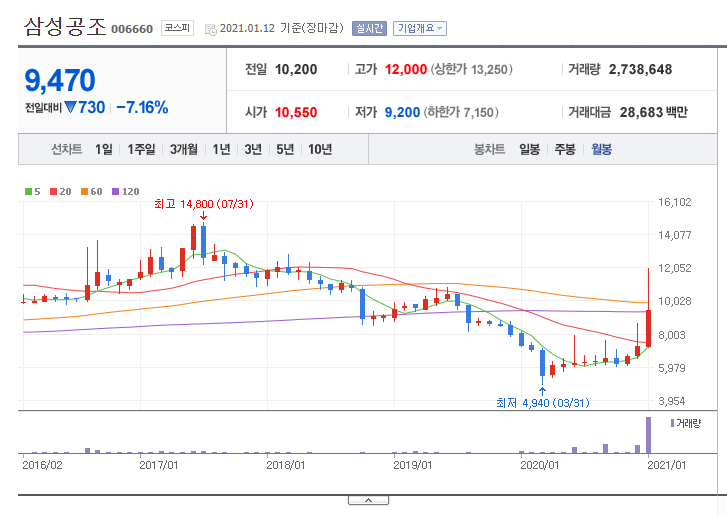Click the -7.16% change rate
The height and width of the screenshot is (516, 727).
[x=142, y=108]
